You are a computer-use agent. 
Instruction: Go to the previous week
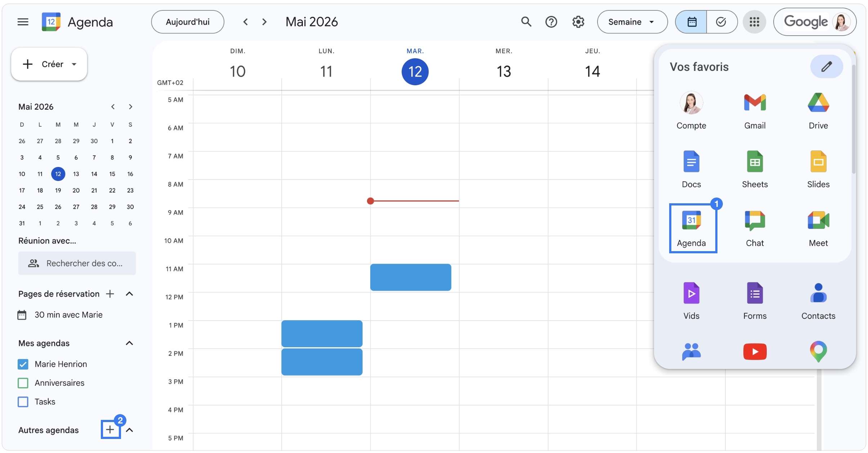click(246, 22)
